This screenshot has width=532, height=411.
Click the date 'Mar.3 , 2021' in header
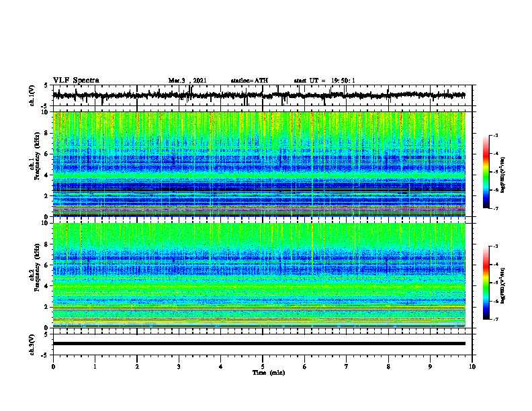pos(187,81)
